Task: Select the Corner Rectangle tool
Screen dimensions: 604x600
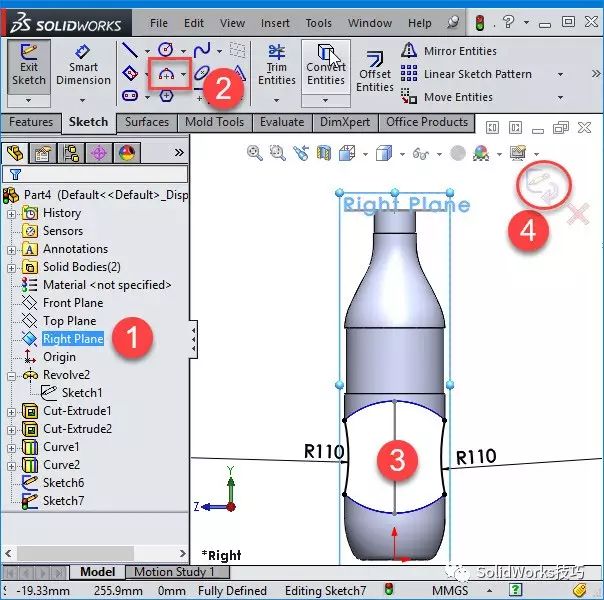Action: 130,73
